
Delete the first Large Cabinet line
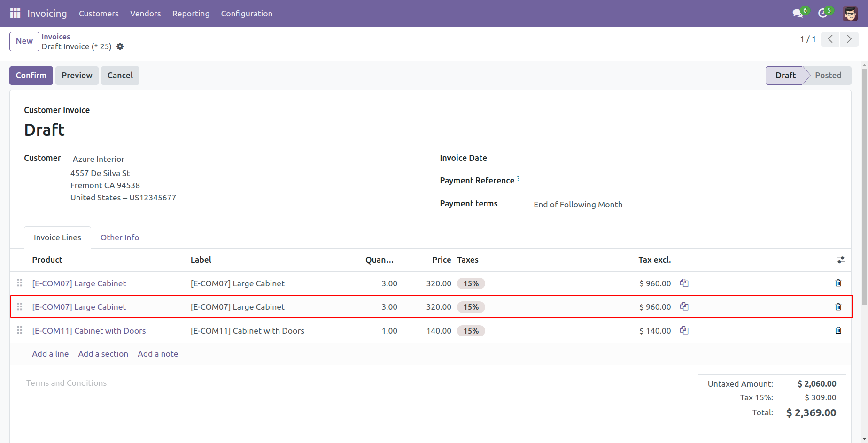click(838, 283)
